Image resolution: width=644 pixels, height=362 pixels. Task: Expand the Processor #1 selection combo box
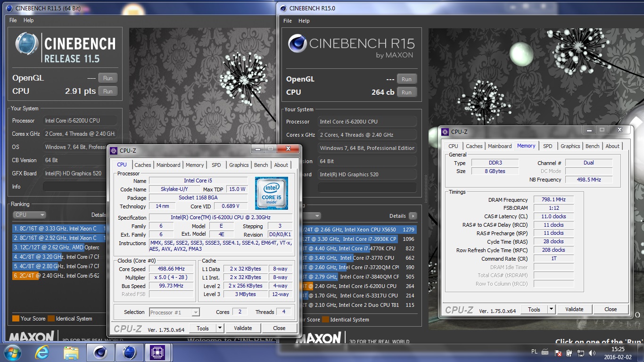click(x=174, y=312)
